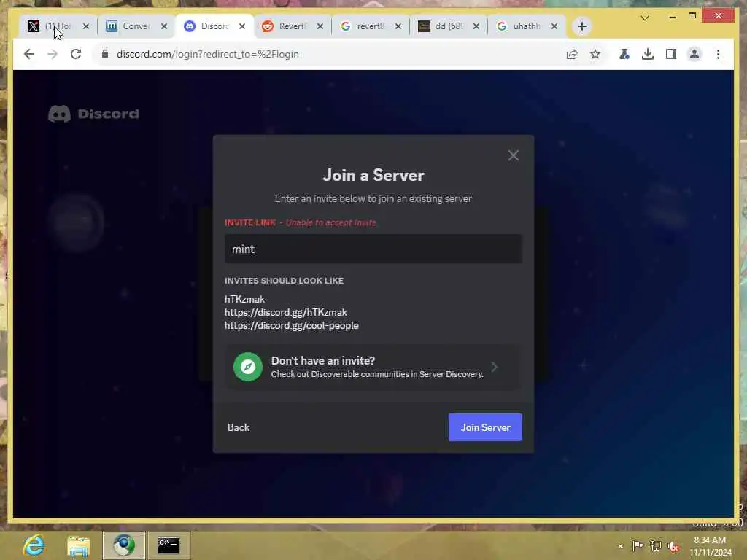Close the Join a Server dialog
This screenshot has width=747, height=560.
[513, 155]
